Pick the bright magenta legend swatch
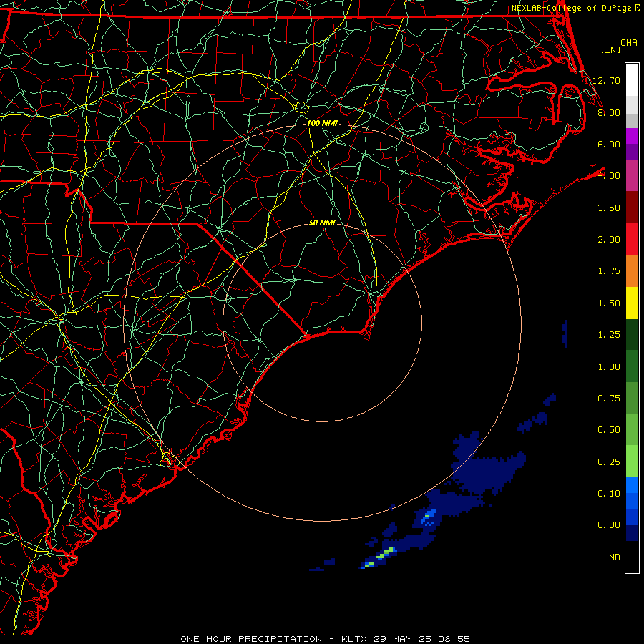The height and width of the screenshot is (644, 644). point(632,136)
